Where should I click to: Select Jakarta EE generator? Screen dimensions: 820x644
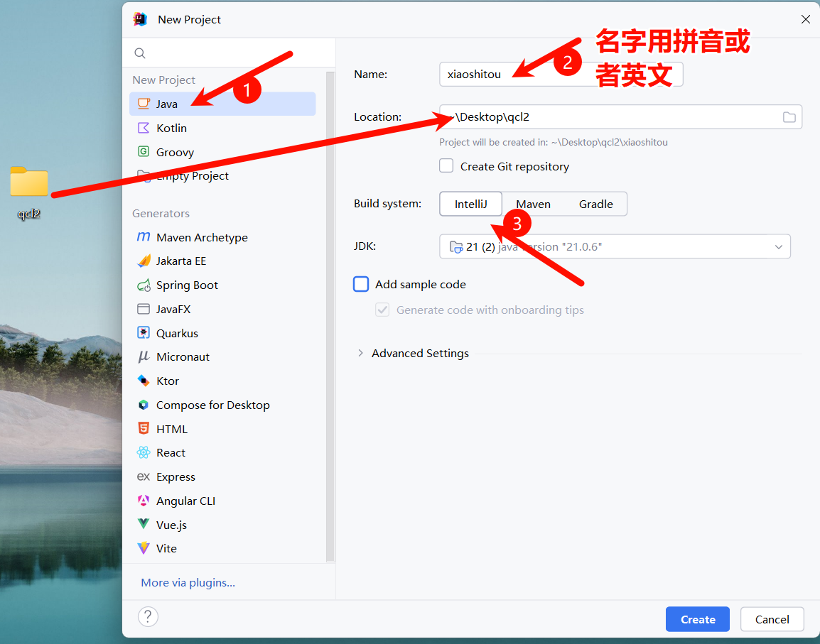(222, 261)
